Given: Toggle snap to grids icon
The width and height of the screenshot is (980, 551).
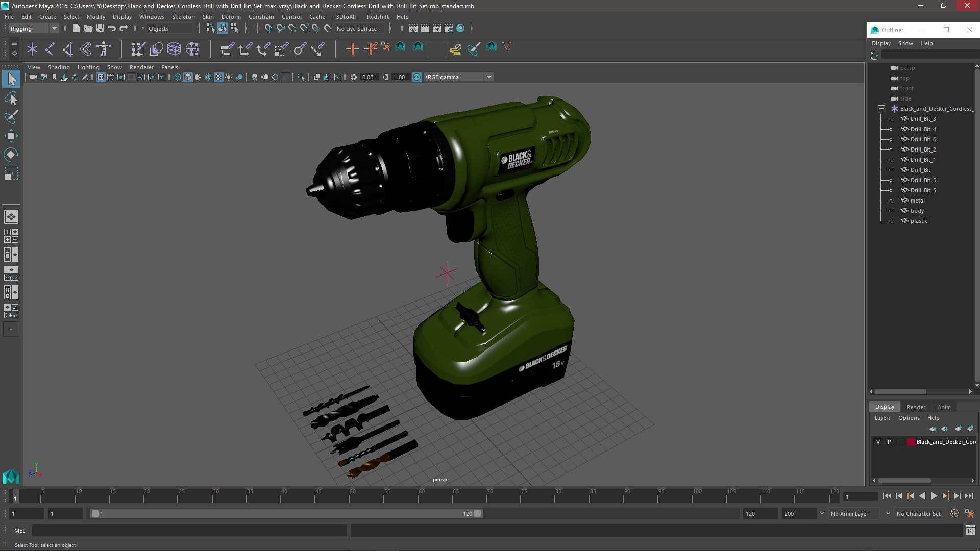Looking at the screenshot, I should pos(268,29).
